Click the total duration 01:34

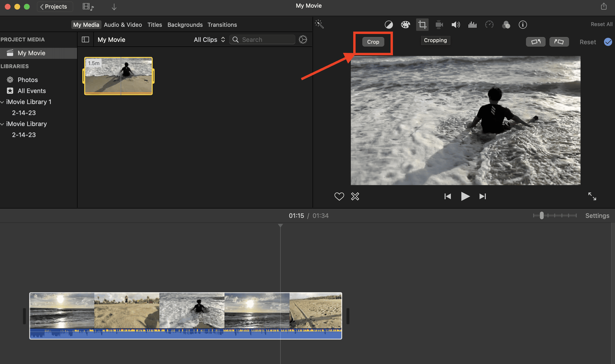coord(320,216)
